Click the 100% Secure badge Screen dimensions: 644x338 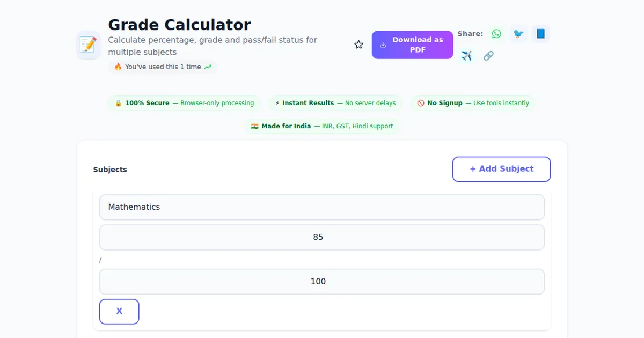(x=185, y=103)
